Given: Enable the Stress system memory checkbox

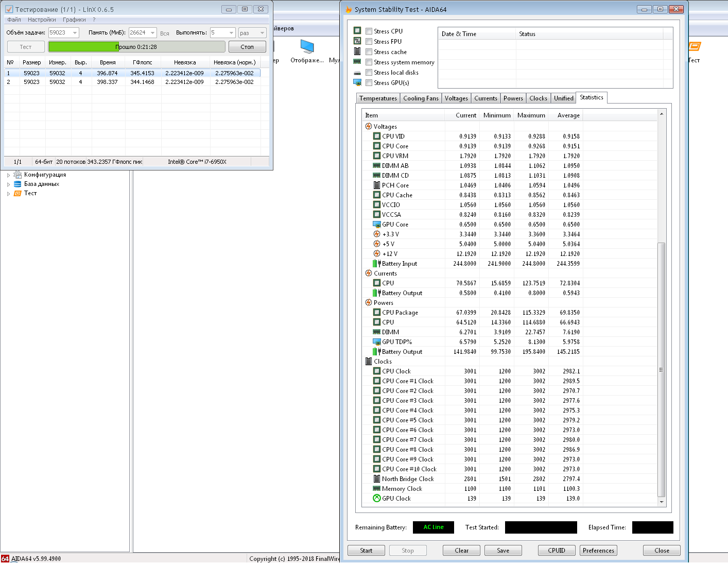Looking at the screenshot, I should (x=369, y=62).
